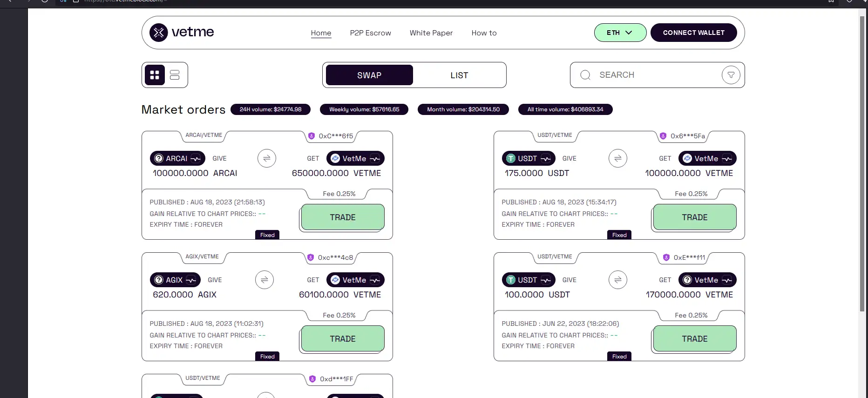868x398 pixels.
Task: Click shield icon beside 0x6***5Fa address
Action: (x=663, y=136)
